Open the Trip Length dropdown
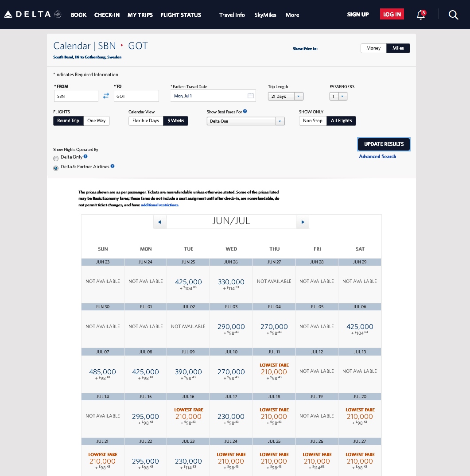Screen dimensions: 470x476 point(298,96)
